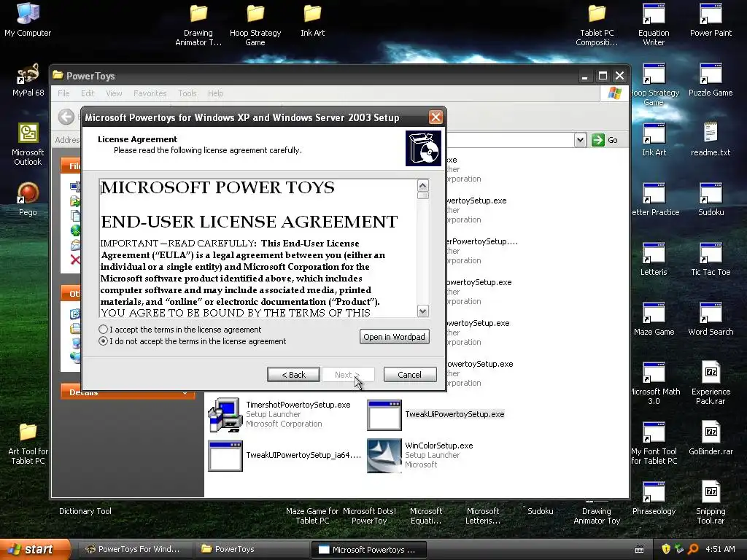Click the magnifier tray icon
The image size is (747, 560).
693,550
